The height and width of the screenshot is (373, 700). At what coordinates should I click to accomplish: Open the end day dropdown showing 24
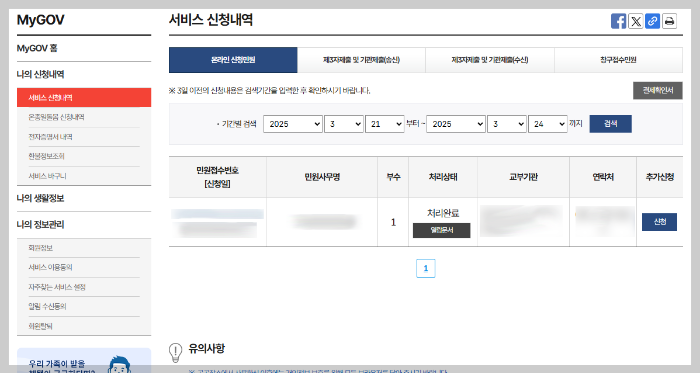(547, 124)
